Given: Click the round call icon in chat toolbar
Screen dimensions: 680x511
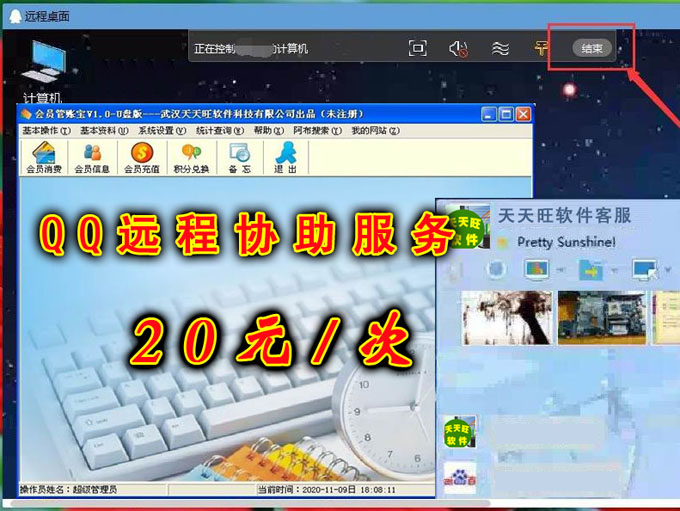Looking at the screenshot, I should [495, 269].
